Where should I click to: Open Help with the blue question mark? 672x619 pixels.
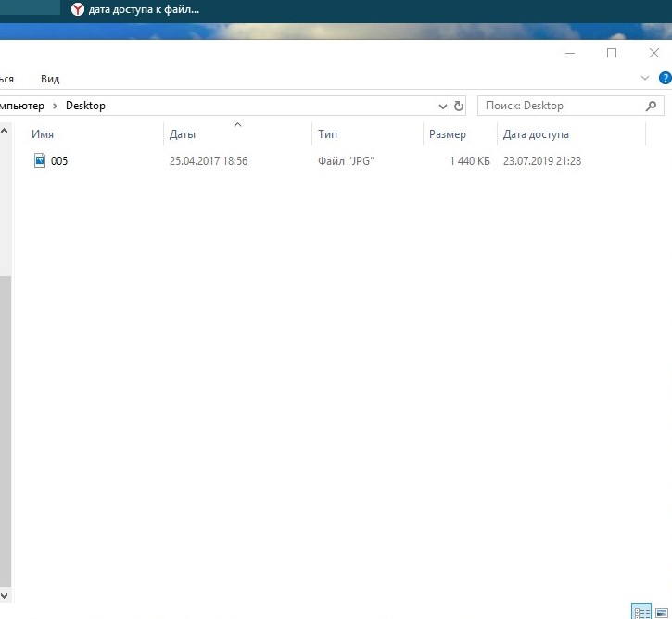click(664, 79)
